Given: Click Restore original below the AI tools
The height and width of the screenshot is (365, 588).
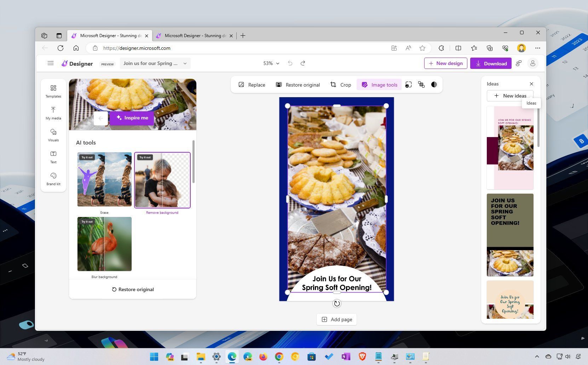Looking at the screenshot, I should [x=133, y=289].
